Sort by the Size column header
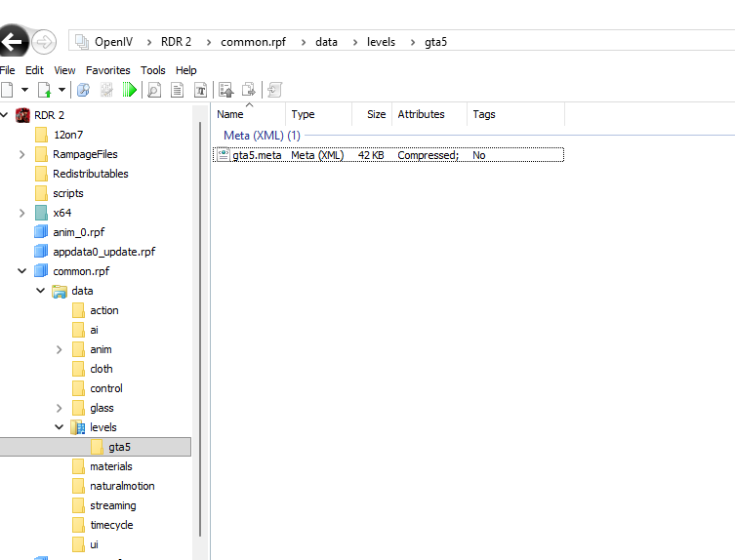 click(x=372, y=114)
